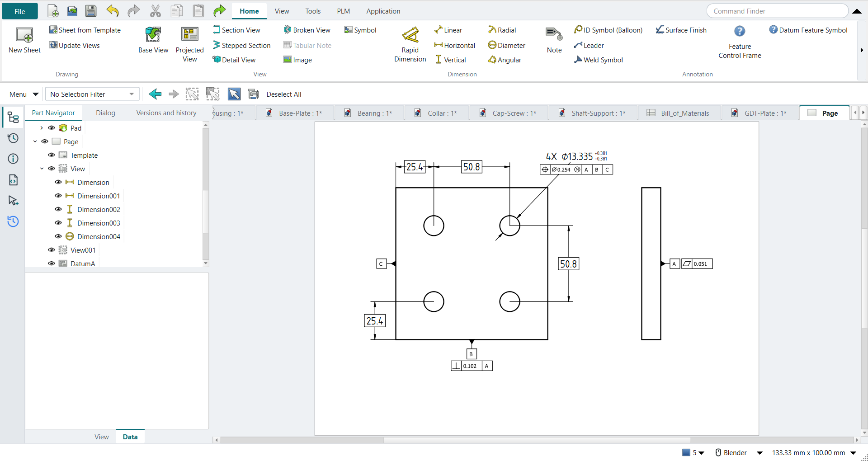The height and width of the screenshot is (461, 868).
Task: Open the Menu dropdown
Action: (x=24, y=94)
